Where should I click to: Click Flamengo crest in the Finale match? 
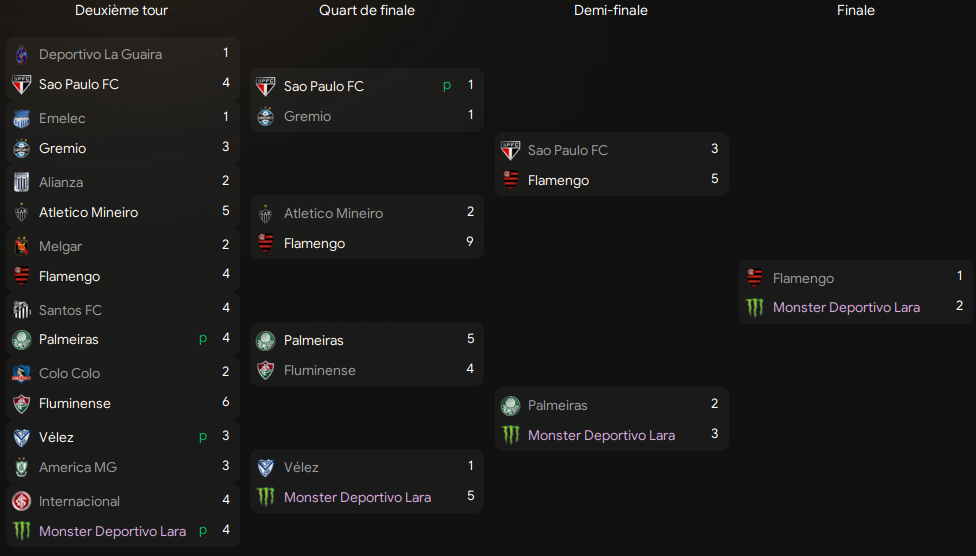[755, 278]
